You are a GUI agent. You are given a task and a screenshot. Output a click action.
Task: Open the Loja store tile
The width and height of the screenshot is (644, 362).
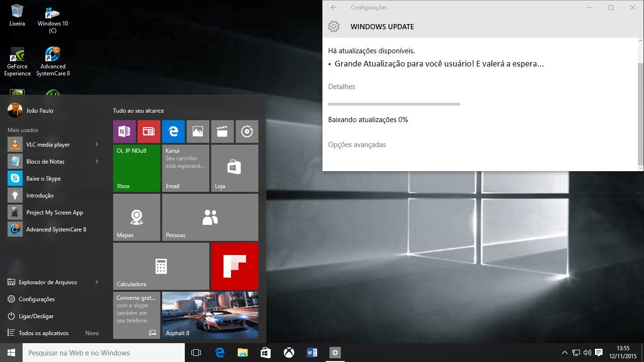tap(235, 168)
